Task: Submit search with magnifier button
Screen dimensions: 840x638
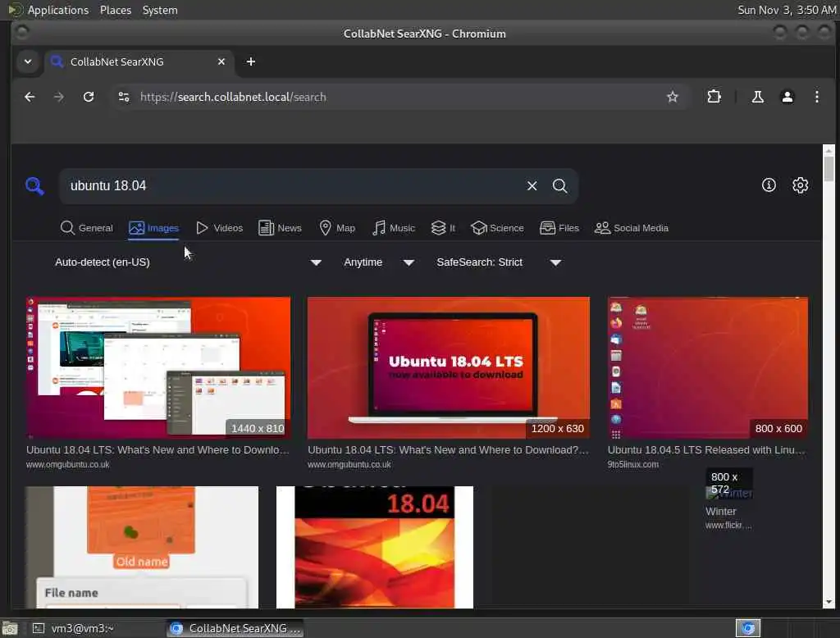Action: [x=559, y=186]
